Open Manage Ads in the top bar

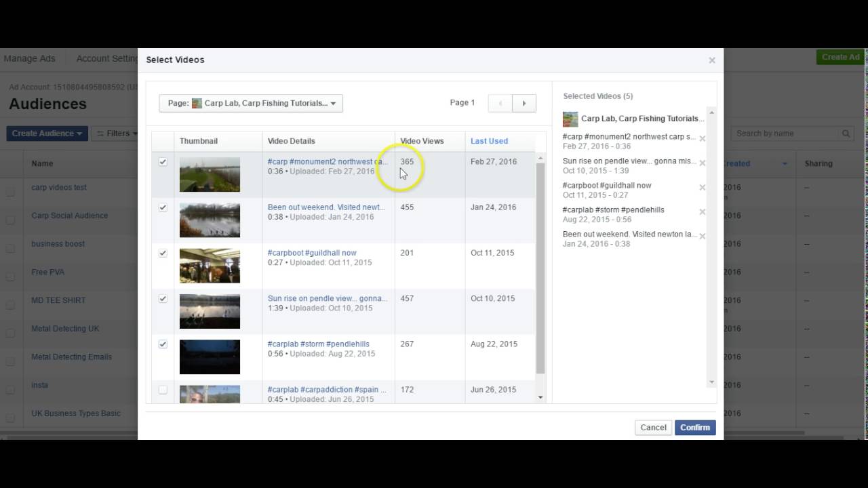pos(29,59)
